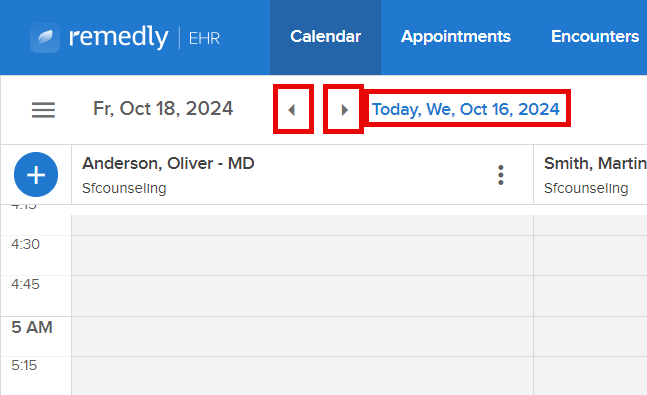Screen dimensions: 647x395
Task: Click the 5:15 slot in Anderson's column
Action: [x=302, y=376]
